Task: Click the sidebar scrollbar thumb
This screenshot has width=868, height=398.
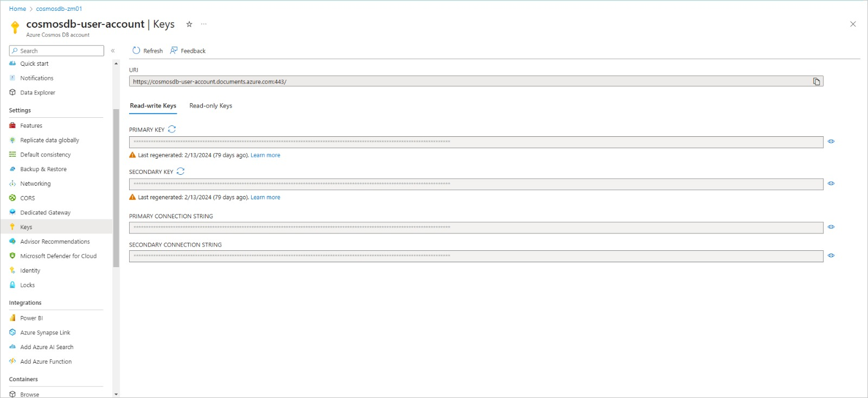Action: coord(116,188)
